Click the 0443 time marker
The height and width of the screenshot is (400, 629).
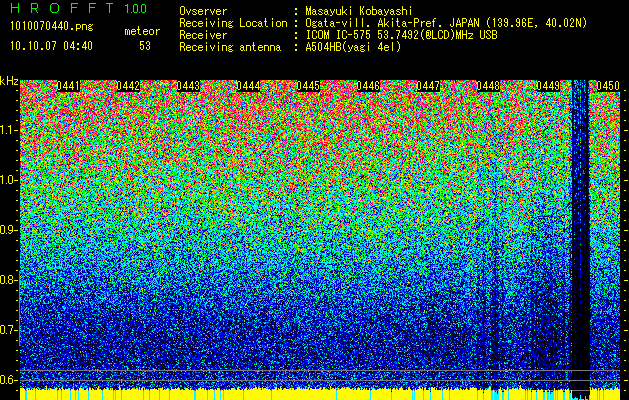[188, 86]
